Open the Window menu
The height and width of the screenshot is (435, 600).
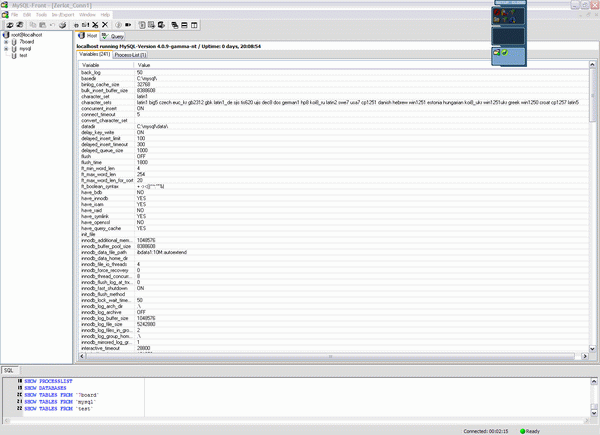87,15
